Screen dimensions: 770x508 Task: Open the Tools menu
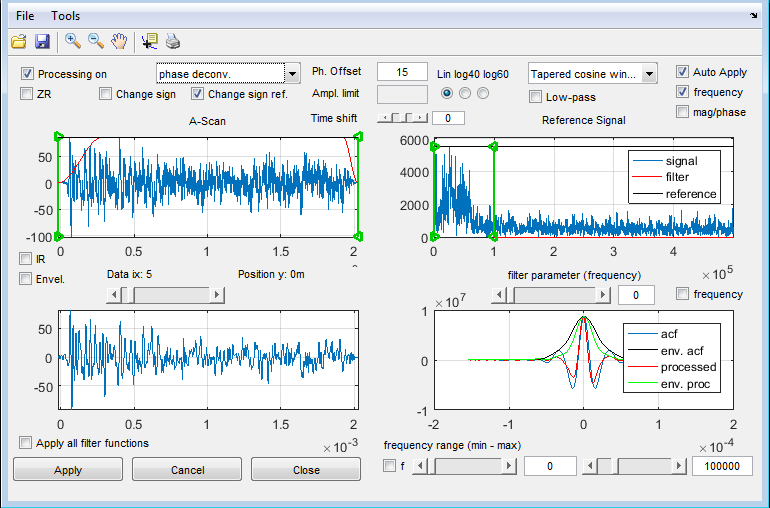coord(65,16)
